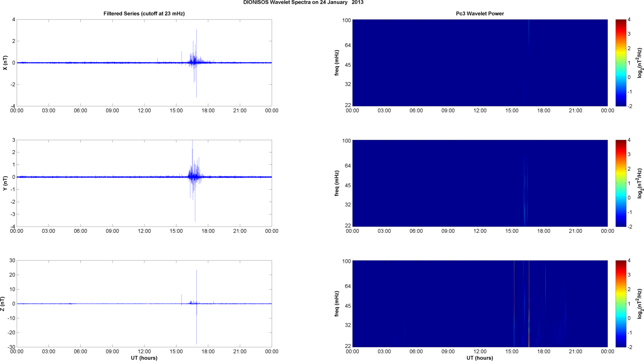The image size is (644, 361).
Task: Click the '06:00' tick under the Z filtered series
Action: [x=80, y=352]
